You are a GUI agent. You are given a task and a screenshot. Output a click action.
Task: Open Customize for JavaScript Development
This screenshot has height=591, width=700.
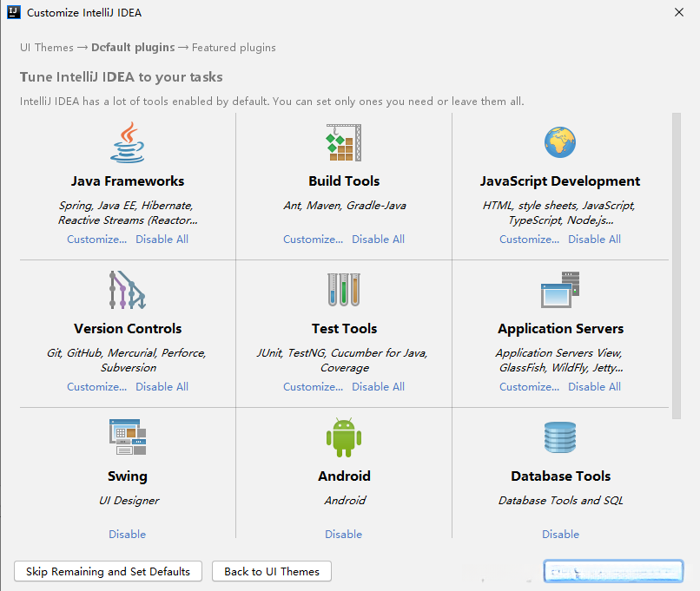[529, 240]
